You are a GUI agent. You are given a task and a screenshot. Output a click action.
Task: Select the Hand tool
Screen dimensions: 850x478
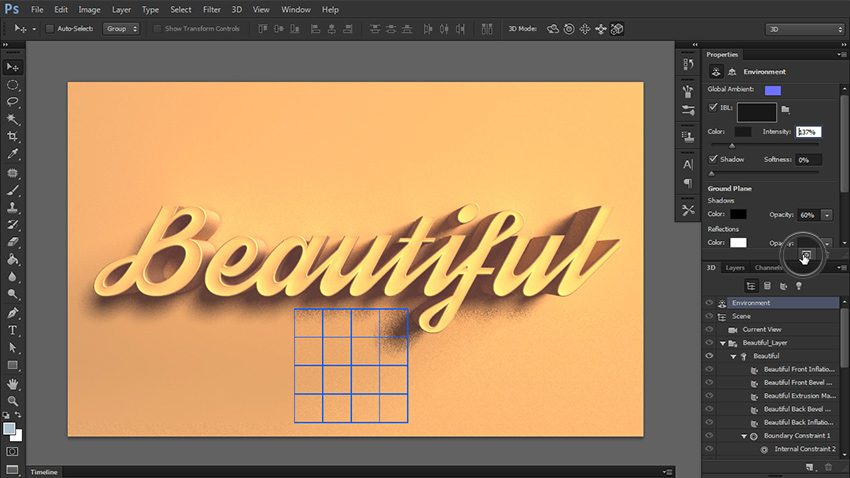click(x=13, y=383)
